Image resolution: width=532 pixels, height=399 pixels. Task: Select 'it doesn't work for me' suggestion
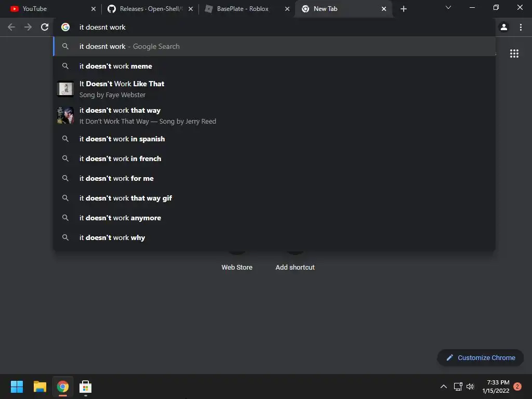274,178
